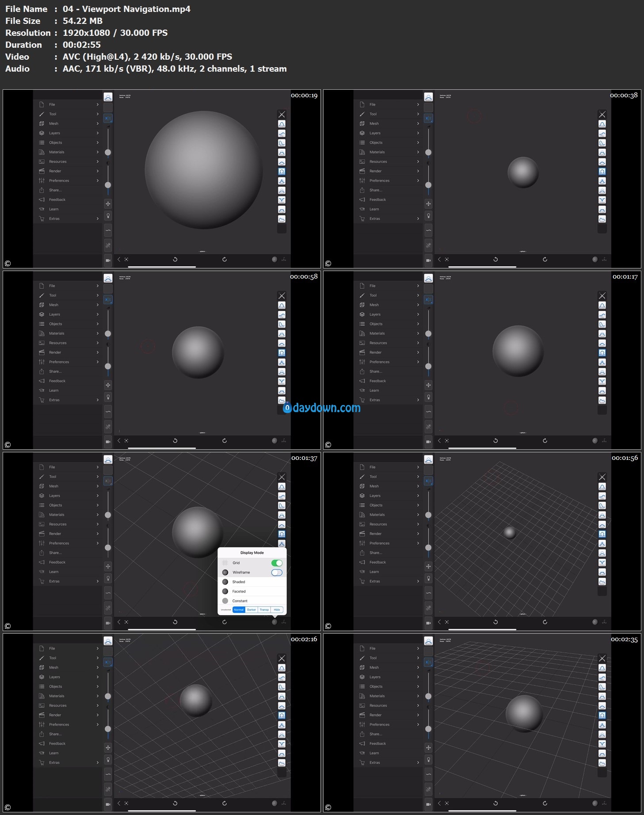Click the Layers stack icon in 00:00:38 frame
Viewport: 644px width, 815px height.
(362, 133)
